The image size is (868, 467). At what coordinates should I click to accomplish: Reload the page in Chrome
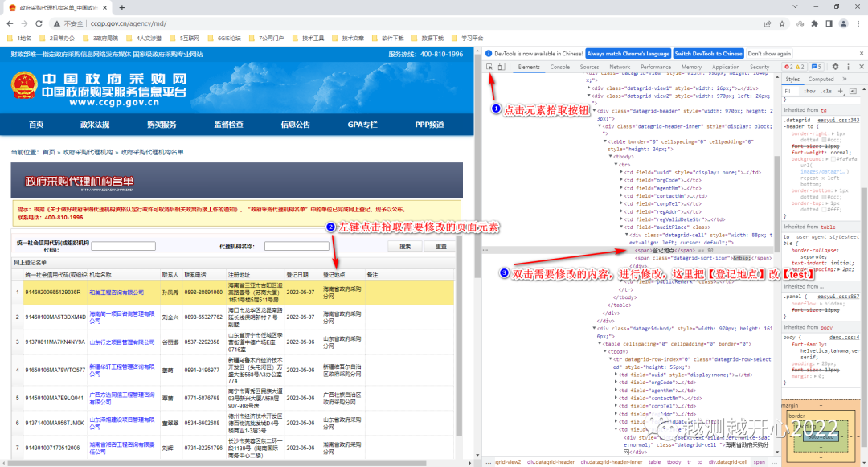click(39, 23)
